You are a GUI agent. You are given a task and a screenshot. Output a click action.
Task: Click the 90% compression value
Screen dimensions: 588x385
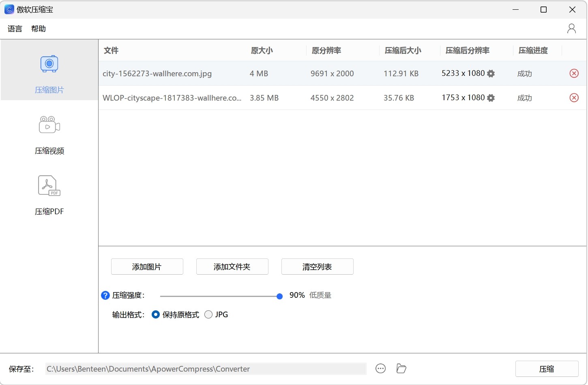[x=297, y=295]
